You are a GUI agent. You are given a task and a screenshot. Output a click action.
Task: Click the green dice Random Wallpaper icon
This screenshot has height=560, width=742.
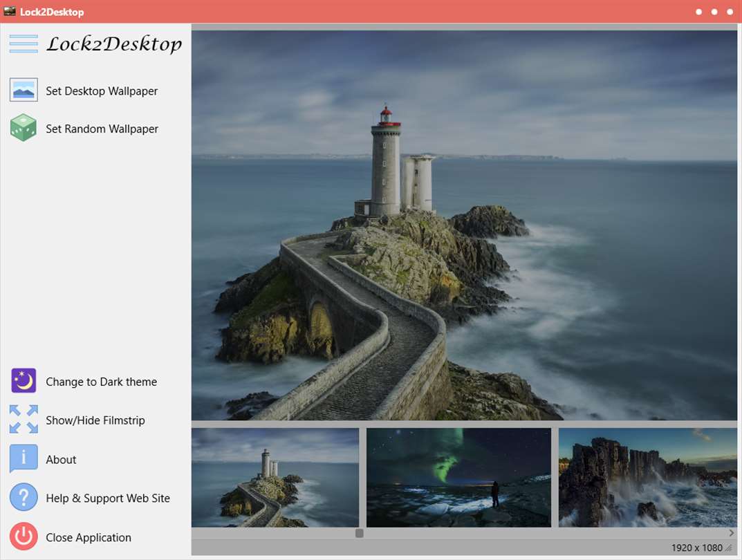24,128
